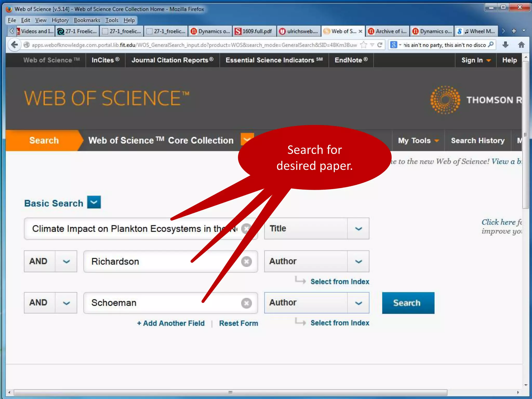Open InCites from the top navigation
This screenshot has width=532, height=399.
105,60
